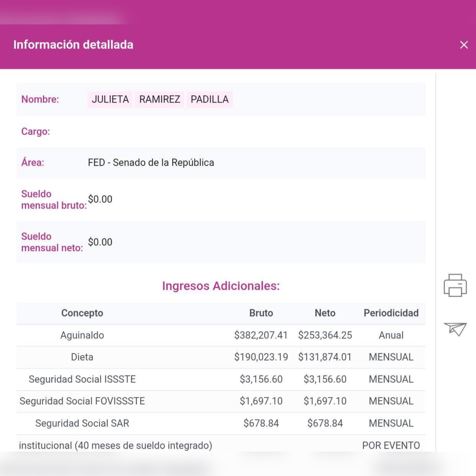Click the Aguinaldo bruto amount $382,207.41
Screen dimensions: 476x476
pos(261,335)
